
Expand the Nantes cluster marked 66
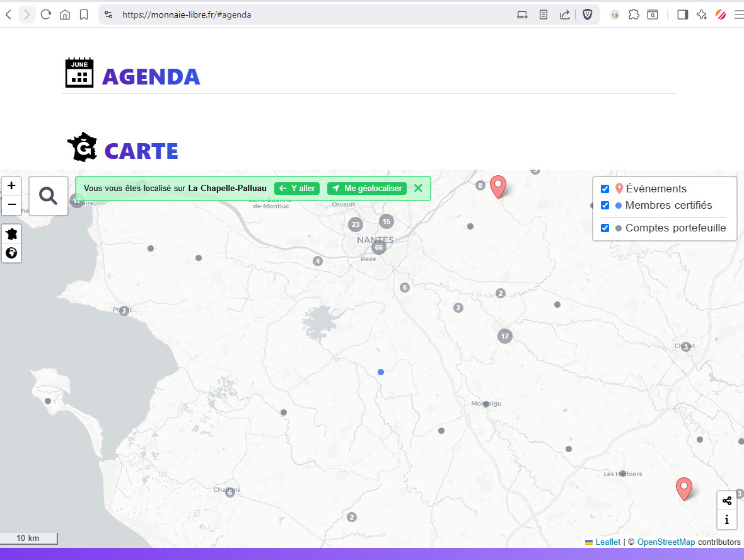[378, 247]
